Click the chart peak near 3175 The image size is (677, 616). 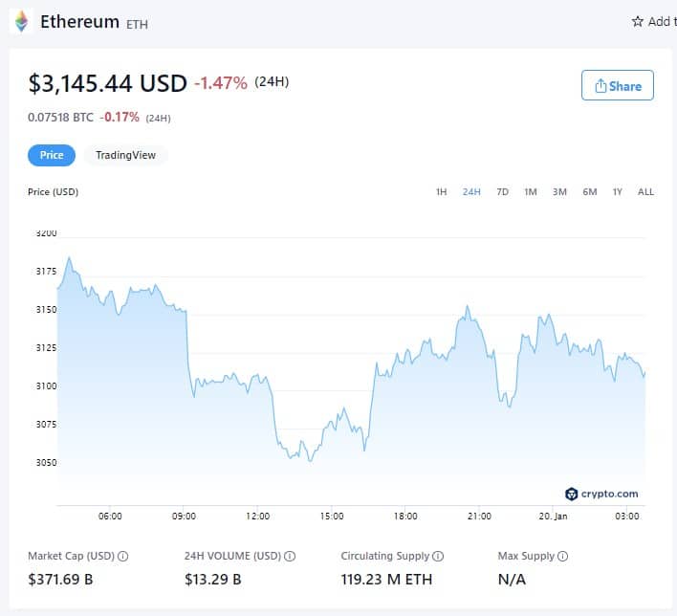pos(69,258)
